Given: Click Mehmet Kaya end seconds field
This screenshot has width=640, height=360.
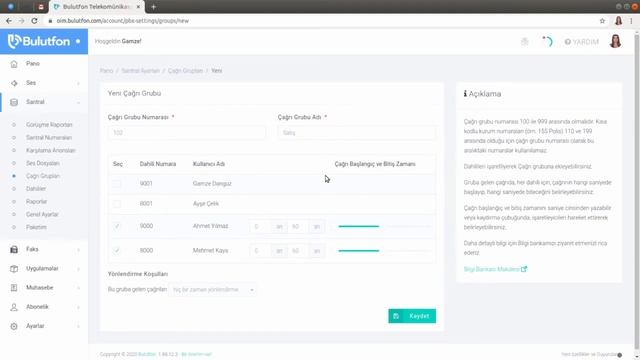Looking at the screenshot, I should click(299, 251).
